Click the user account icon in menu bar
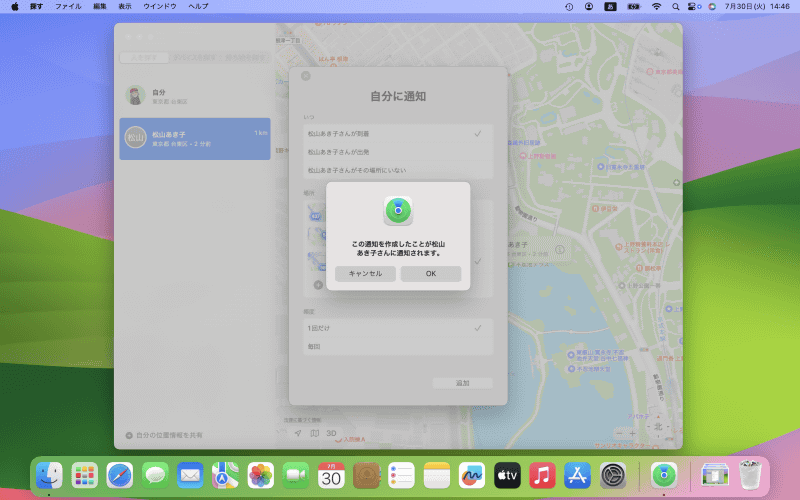Screen dimensions: 800x500 [589, 7]
